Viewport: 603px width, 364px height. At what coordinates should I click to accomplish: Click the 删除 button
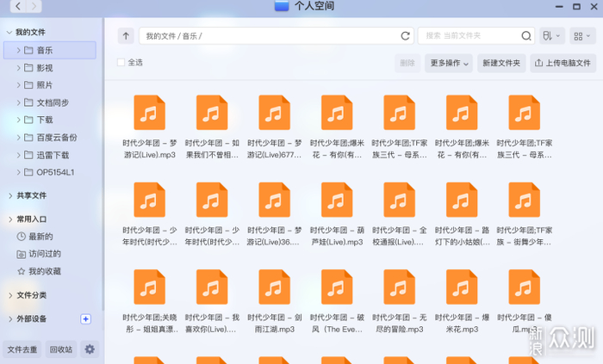(407, 63)
